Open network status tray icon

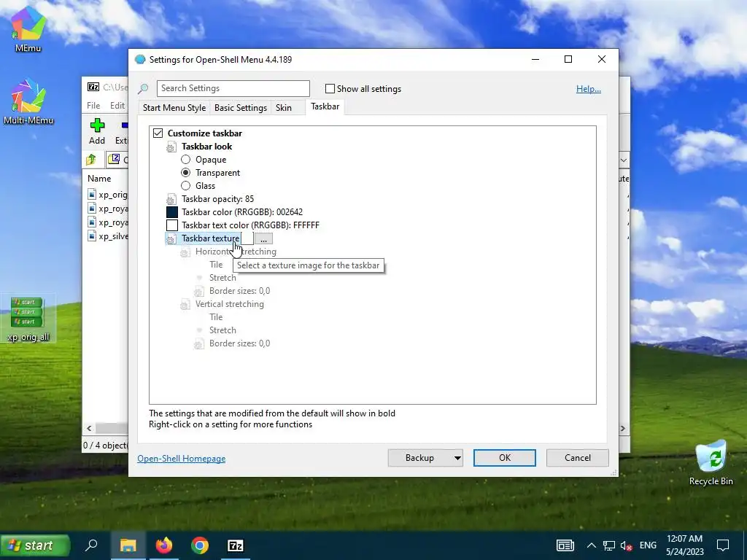609,545
